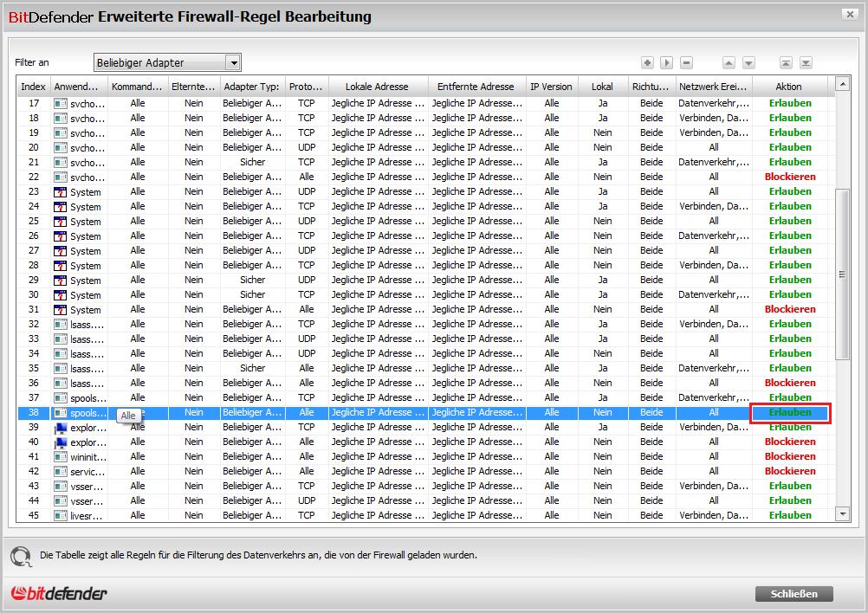Viewport: 868px width, 613px height.
Task: Click the svchost application icon in row 17
Action: point(61,103)
